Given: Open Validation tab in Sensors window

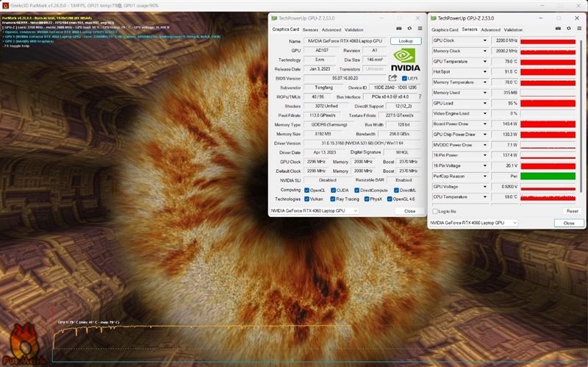Looking at the screenshot, I should point(513,29).
